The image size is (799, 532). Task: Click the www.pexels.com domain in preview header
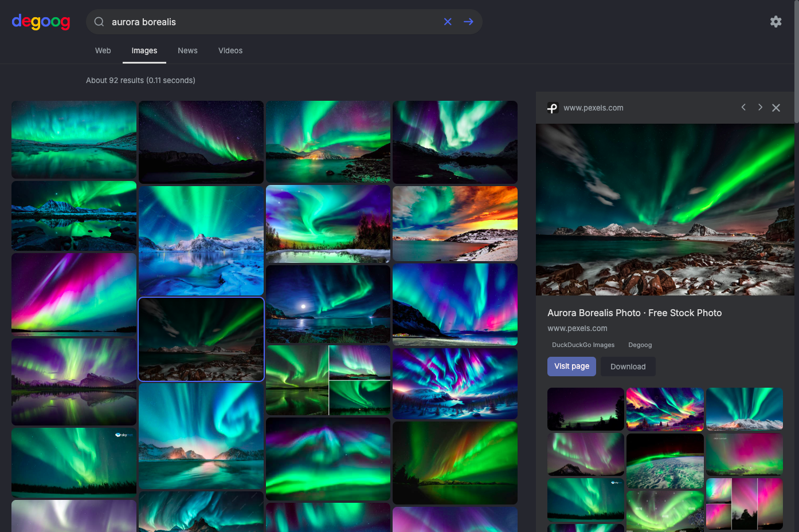point(593,108)
